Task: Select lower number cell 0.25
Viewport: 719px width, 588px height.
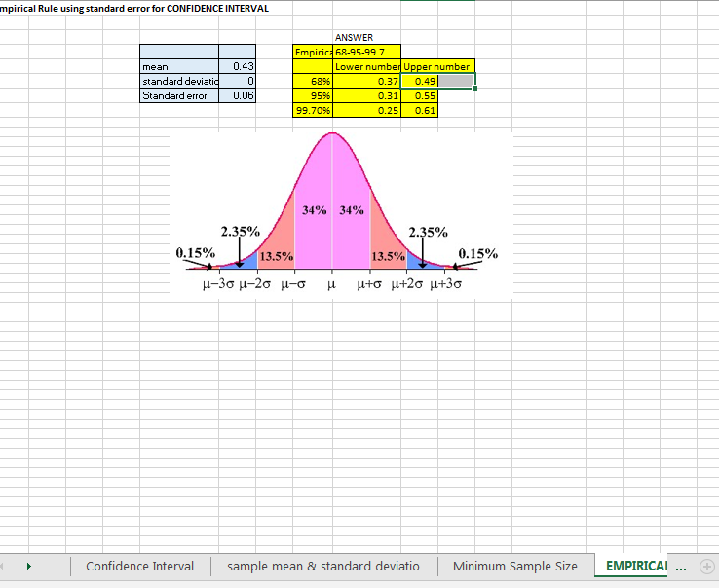Action: pyautogui.click(x=366, y=110)
